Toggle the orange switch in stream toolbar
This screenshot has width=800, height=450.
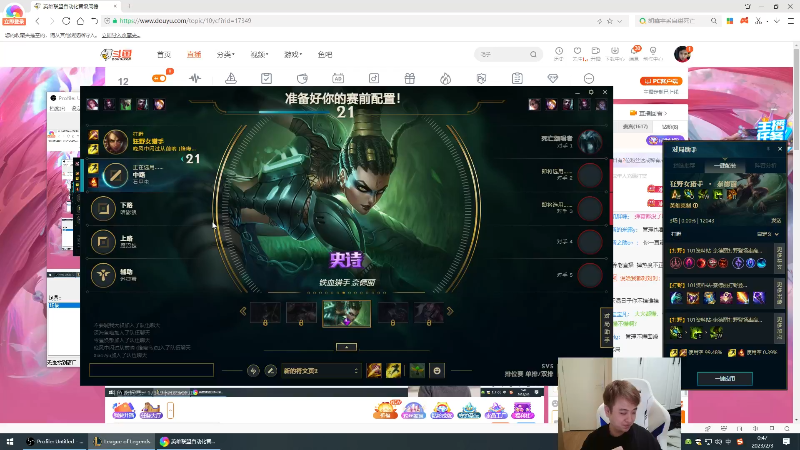pyautogui.click(x=159, y=78)
